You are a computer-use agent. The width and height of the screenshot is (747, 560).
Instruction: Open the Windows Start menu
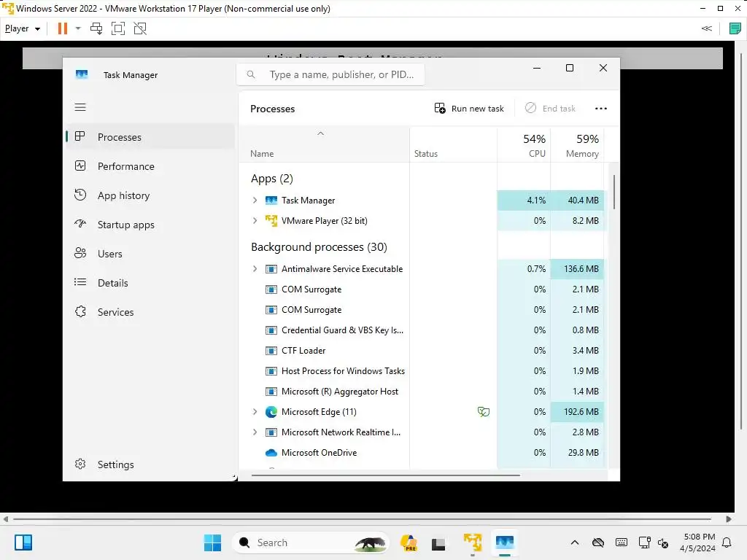click(212, 542)
